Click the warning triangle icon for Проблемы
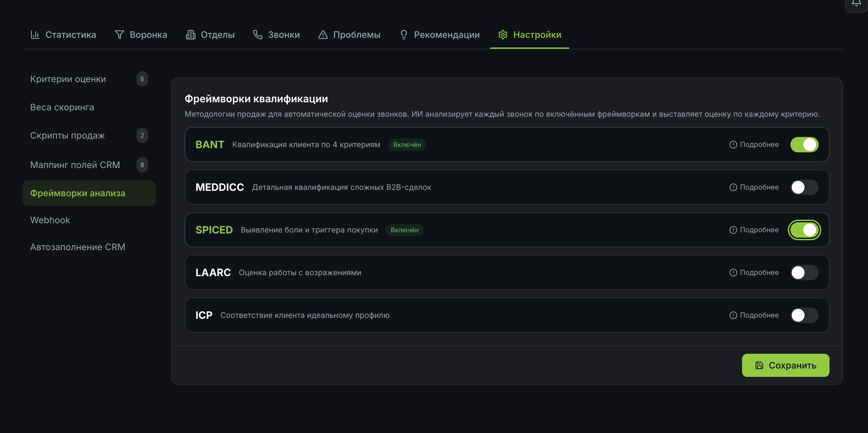The height and width of the screenshot is (433, 868). (323, 35)
